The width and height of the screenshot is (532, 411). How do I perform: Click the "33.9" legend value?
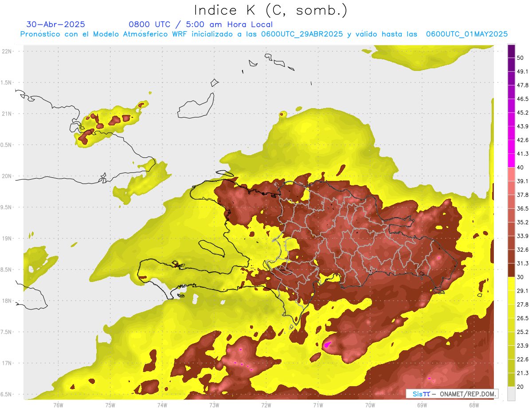coord(522,236)
